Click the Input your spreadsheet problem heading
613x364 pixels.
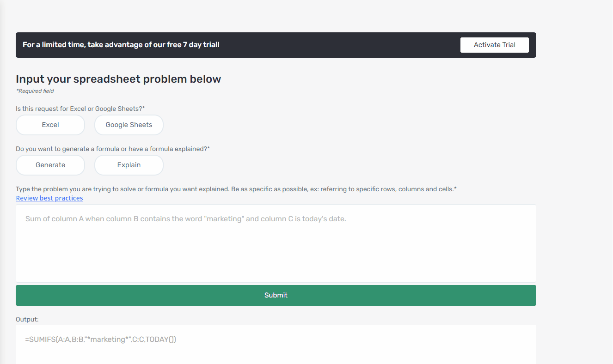tap(118, 79)
